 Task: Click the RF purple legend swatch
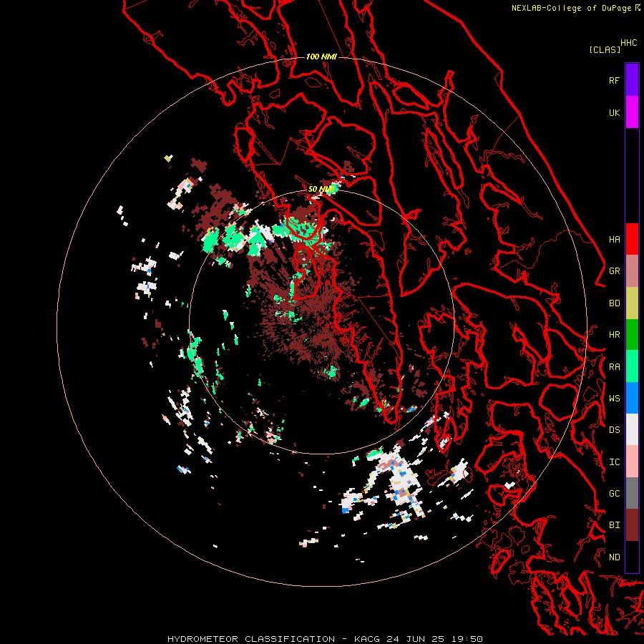pyautogui.click(x=632, y=80)
